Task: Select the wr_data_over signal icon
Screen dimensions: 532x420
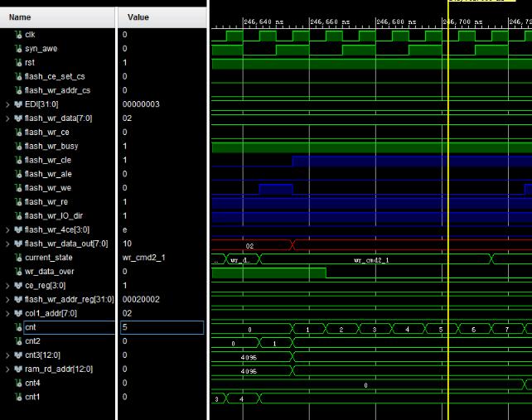Action: pyautogui.click(x=18, y=272)
